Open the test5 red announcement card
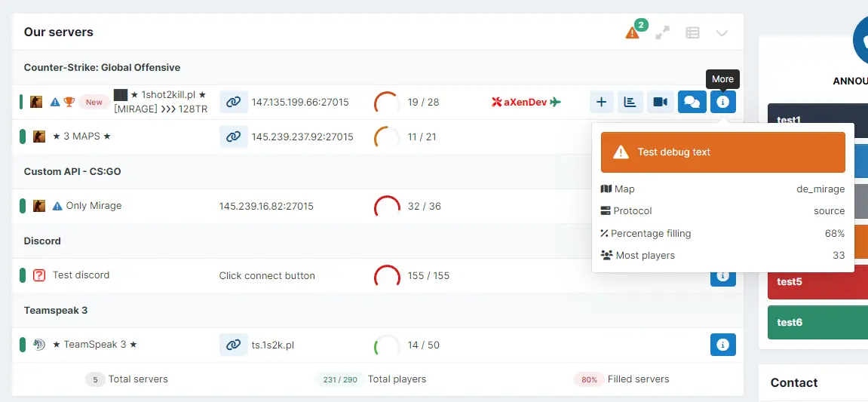 817,281
